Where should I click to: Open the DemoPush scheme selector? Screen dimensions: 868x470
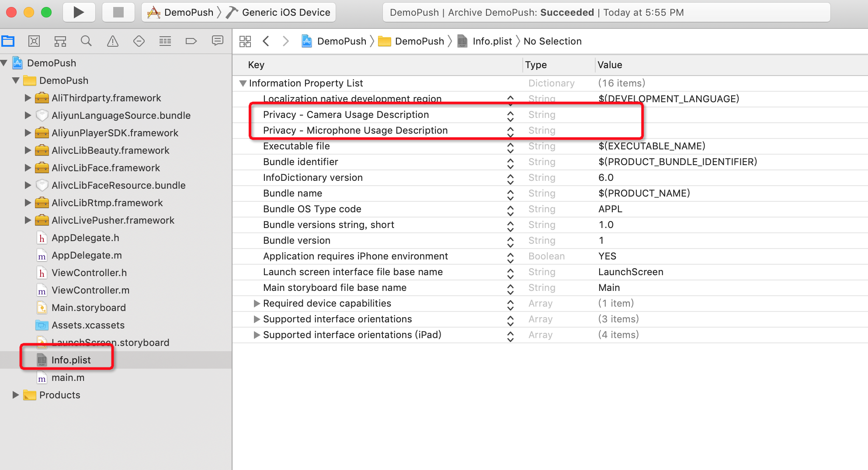(x=181, y=12)
